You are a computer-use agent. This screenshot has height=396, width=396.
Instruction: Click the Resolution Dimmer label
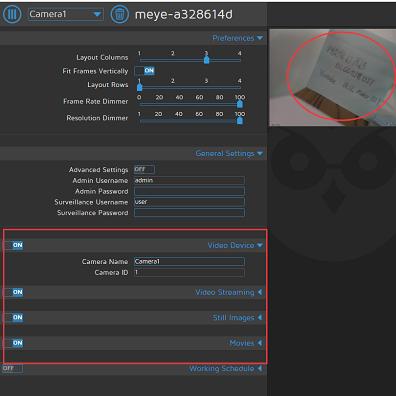click(x=97, y=118)
